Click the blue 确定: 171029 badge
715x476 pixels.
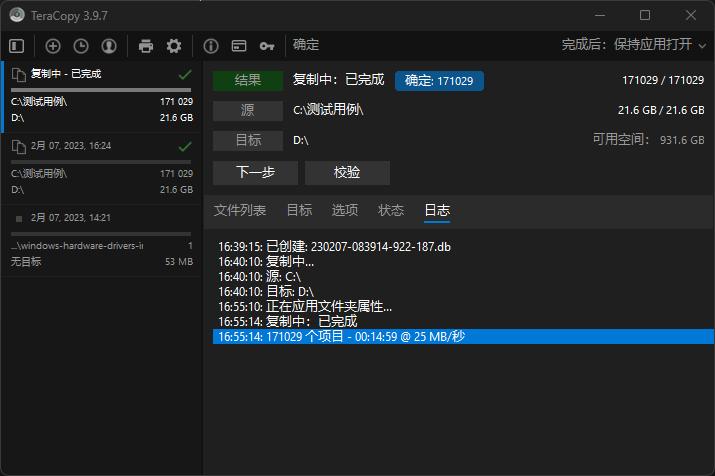click(439, 81)
